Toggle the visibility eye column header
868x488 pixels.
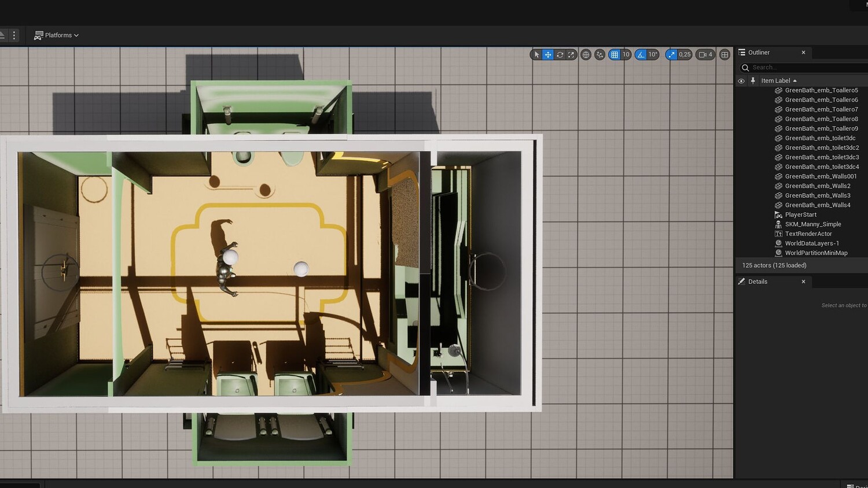[x=741, y=81]
